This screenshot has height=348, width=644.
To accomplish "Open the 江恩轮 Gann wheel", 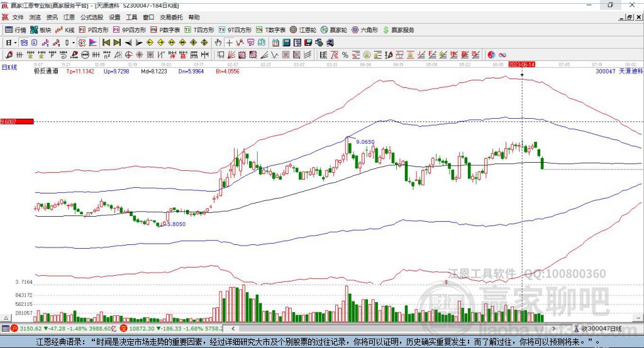I will click(303, 30).
